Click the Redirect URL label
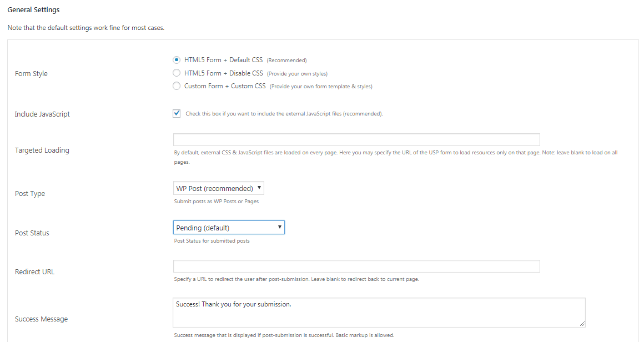The width and height of the screenshot is (644, 342). coord(34,272)
